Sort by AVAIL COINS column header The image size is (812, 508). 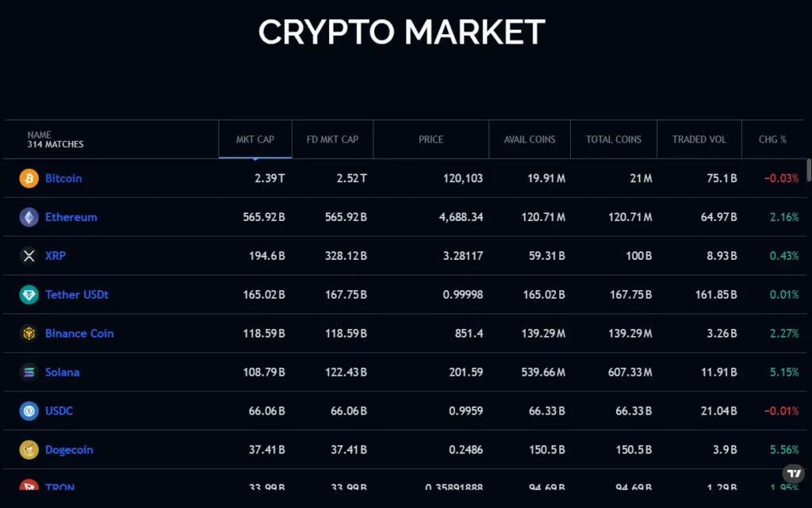click(x=530, y=139)
